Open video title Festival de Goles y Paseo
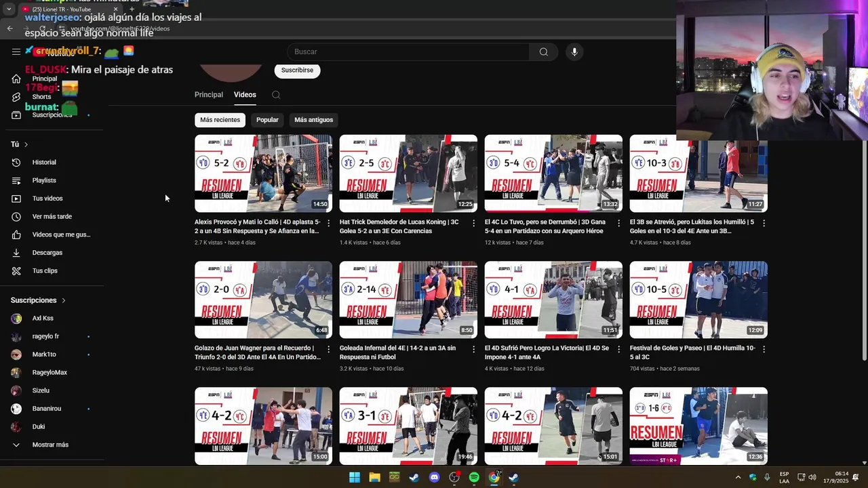The height and width of the screenshot is (488, 868). click(692, 352)
